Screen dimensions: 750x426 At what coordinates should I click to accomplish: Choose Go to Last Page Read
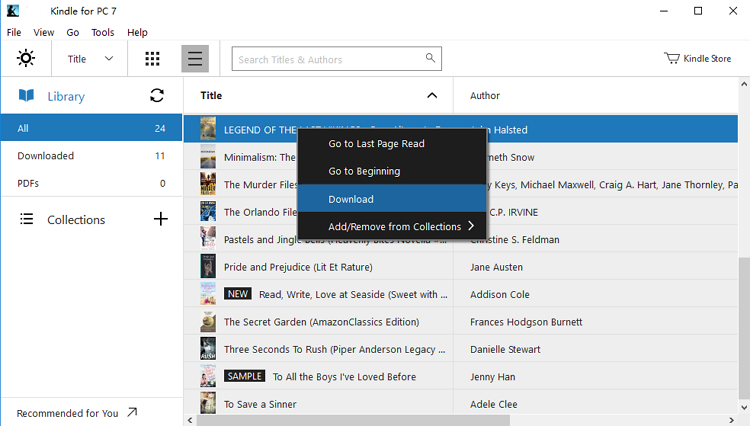coord(392,143)
